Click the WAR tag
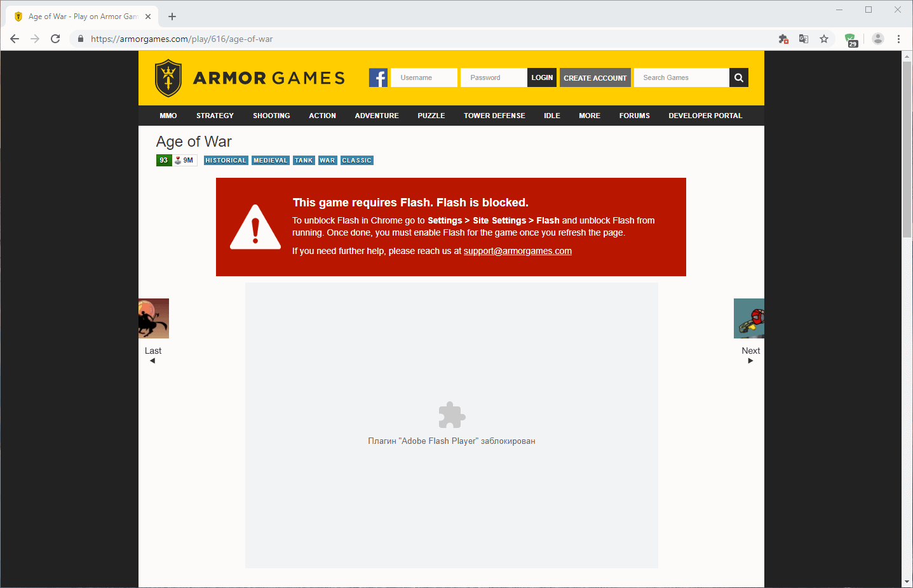Image resolution: width=913 pixels, height=588 pixels. (x=327, y=161)
